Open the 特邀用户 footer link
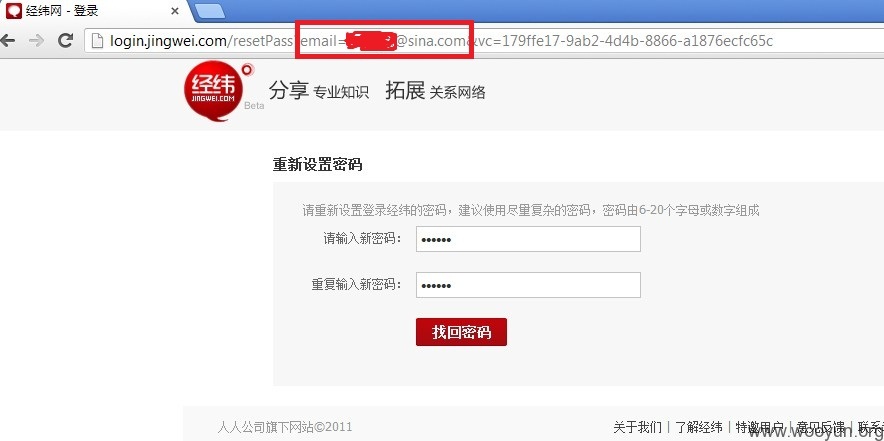884x441 pixels. pyautogui.click(x=759, y=427)
